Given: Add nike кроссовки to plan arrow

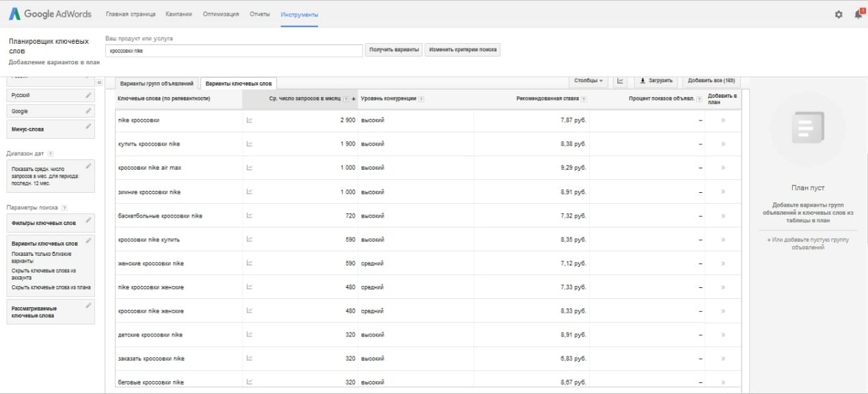Looking at the screenshot, I should pyautogui.click(x=723, y=120).
